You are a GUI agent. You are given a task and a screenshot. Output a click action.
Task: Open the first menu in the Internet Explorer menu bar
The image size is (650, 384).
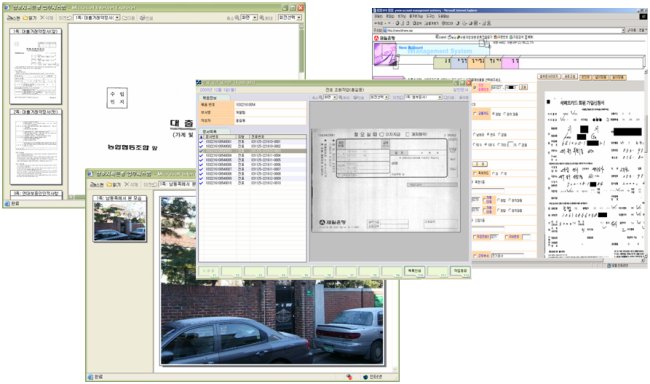[x=379, y=16]
